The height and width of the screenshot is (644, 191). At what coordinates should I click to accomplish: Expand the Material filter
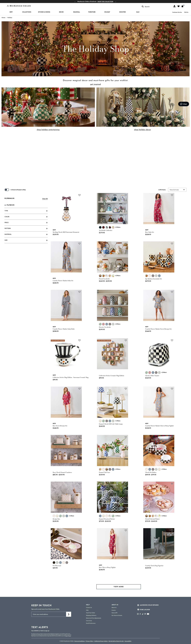pos(26,234)
